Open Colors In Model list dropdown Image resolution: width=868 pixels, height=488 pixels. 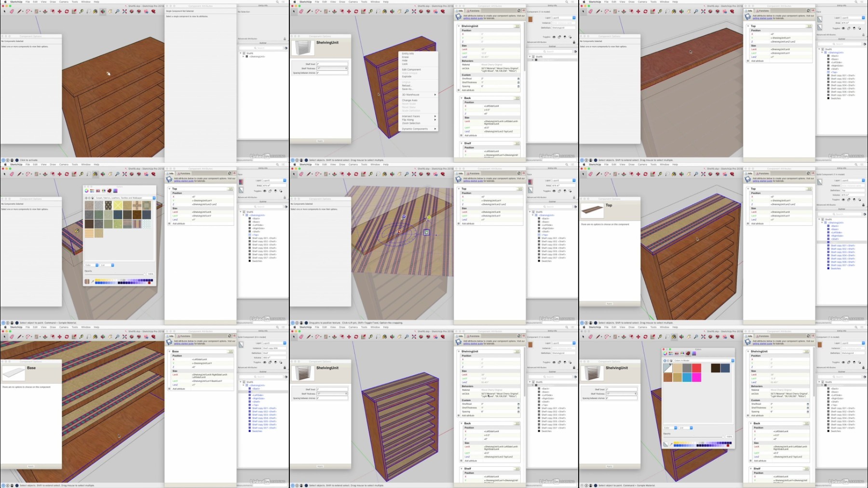pyautogui.click(x=703, y=361)
